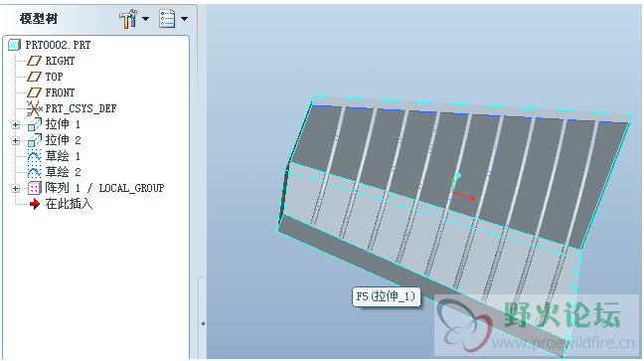The image size is (644, 361).
Task: Click the PRT0002.PRT root label
Action: [58, 45]
